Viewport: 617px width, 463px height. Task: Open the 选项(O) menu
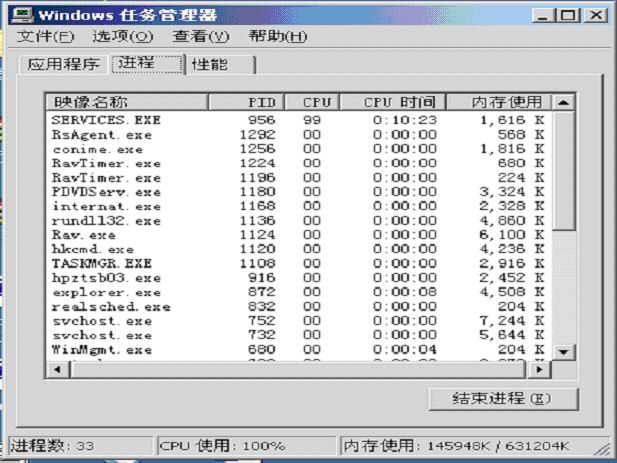coord(123,37)
